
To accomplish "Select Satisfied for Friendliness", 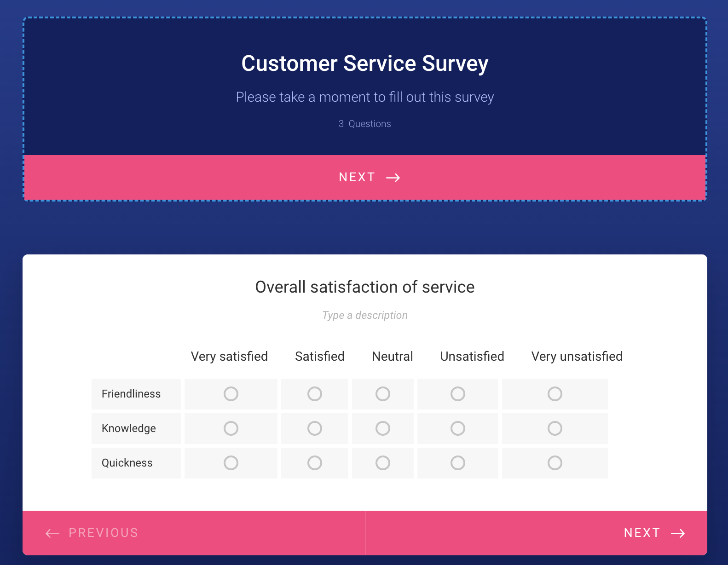I will click(x=315, y=394).
